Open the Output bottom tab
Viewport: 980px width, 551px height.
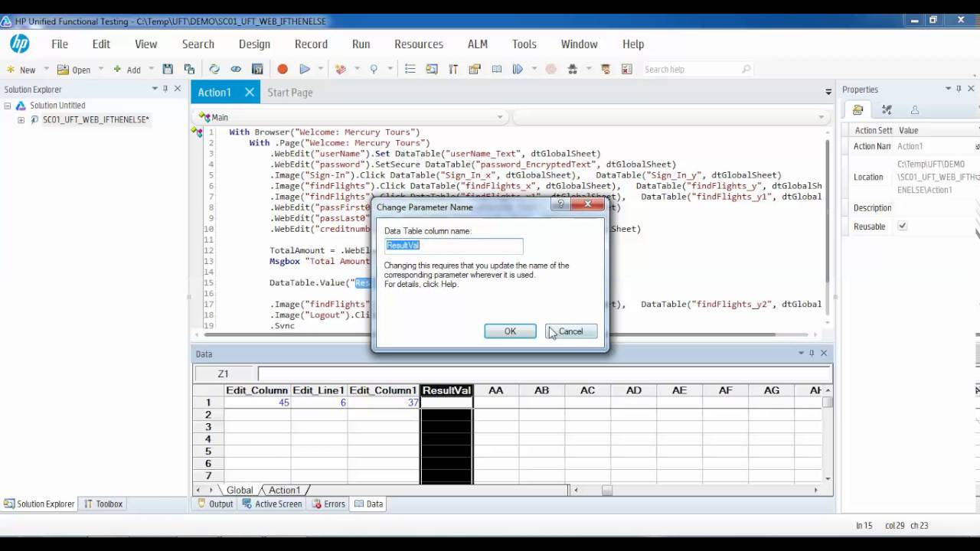click(215, 504)
